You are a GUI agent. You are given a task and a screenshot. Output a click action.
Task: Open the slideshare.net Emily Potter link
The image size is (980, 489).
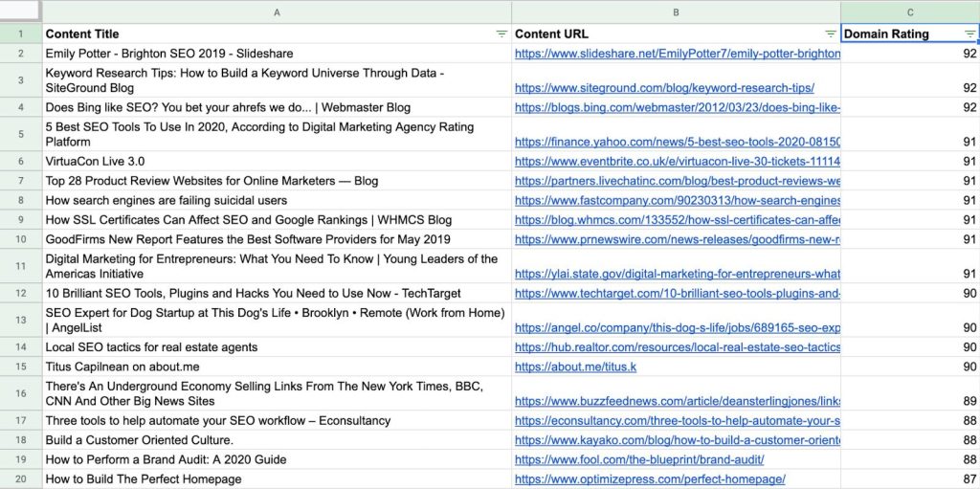[x=677, y=54]
